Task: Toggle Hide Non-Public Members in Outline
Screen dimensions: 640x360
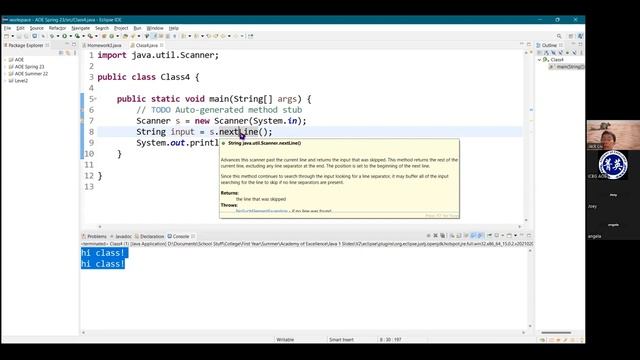Action: (x=567, y=53)
